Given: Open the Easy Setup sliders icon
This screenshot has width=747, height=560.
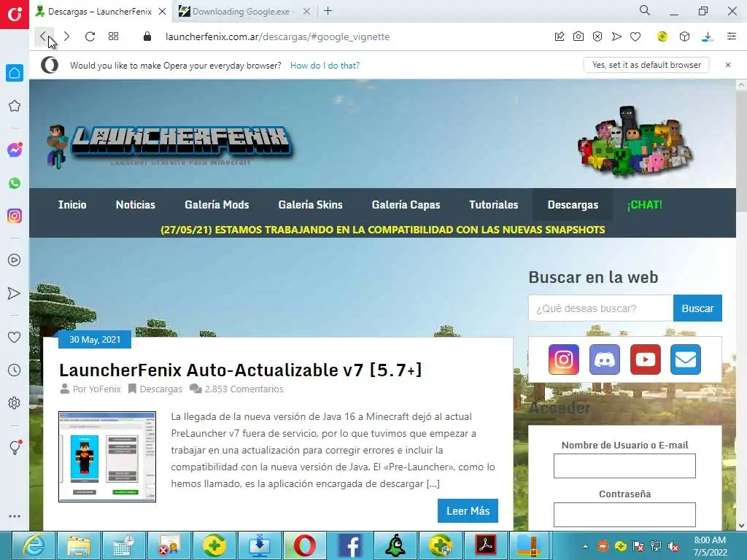Looking at the screenshot, I should tap(732, 36).
